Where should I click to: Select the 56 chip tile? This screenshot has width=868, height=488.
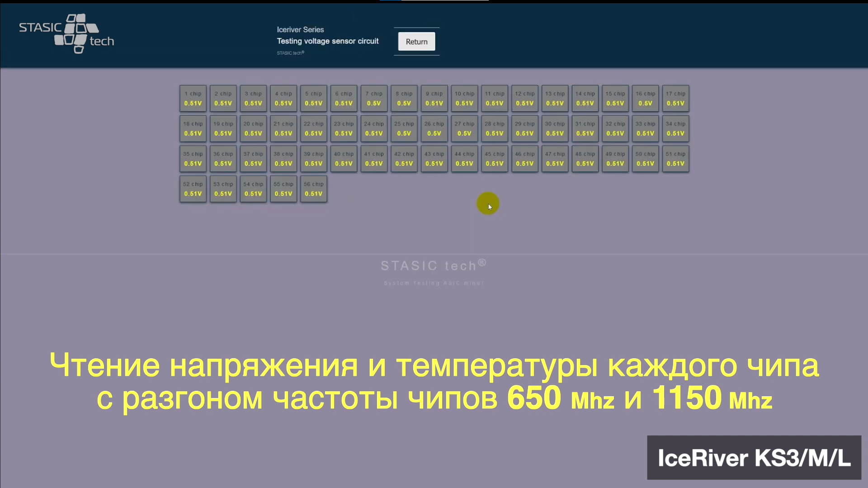tap(314, 189)
